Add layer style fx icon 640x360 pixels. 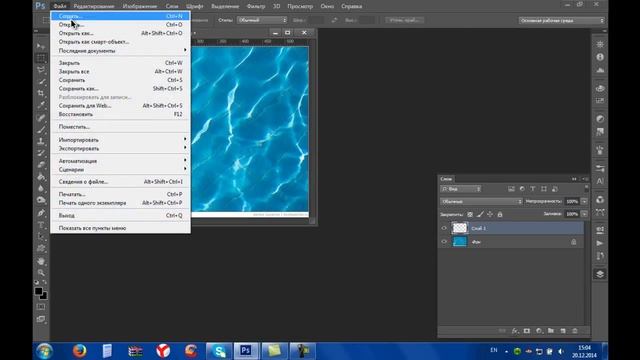coord(515,331)
